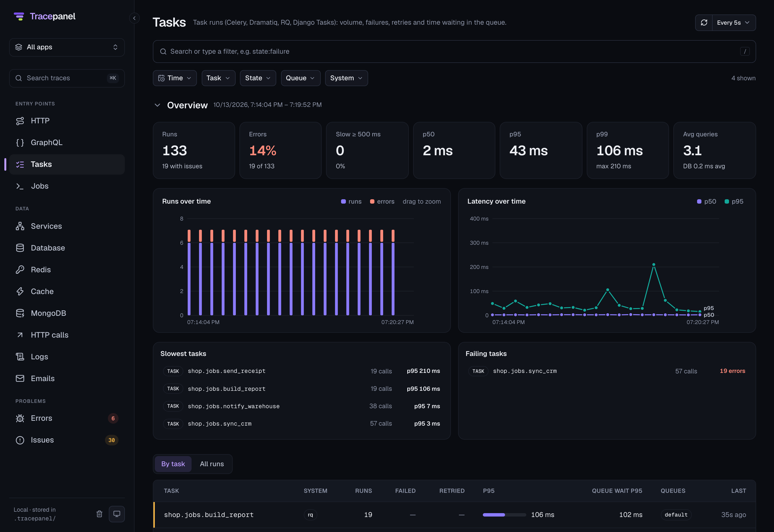Open the Database view

(x=67, y=248)
